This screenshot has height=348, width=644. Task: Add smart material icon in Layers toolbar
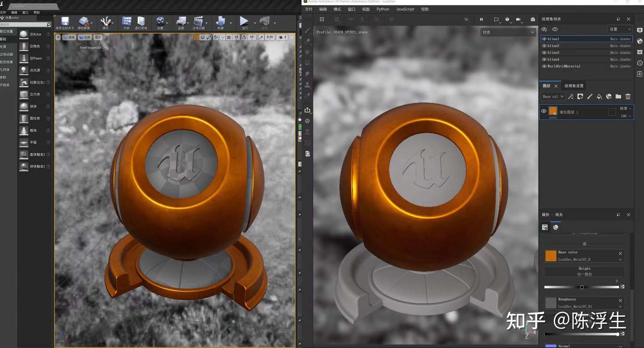pyautogui.click(x=609, y=96)
